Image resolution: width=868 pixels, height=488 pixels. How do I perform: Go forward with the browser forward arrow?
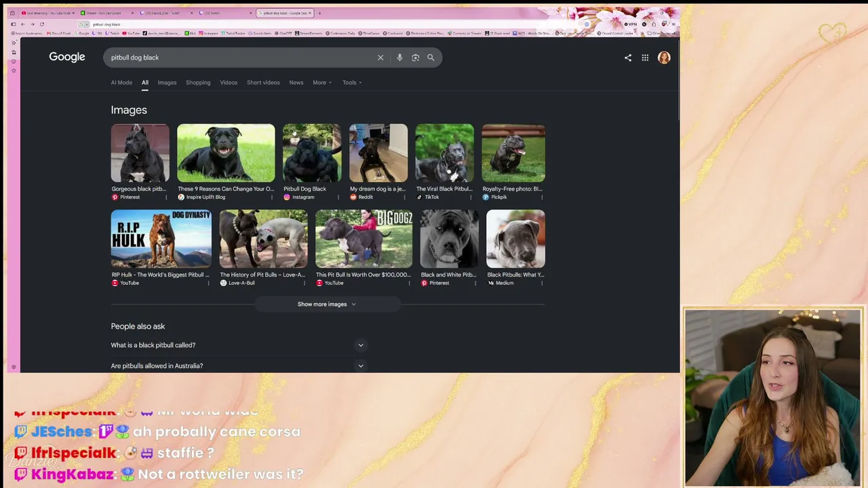click(33, 24)
